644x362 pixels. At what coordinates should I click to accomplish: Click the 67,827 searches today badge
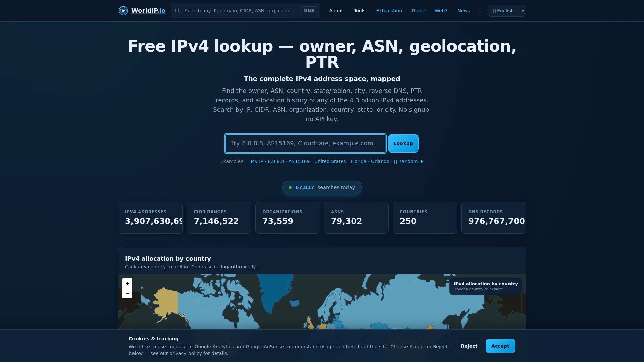pos(322,187)
